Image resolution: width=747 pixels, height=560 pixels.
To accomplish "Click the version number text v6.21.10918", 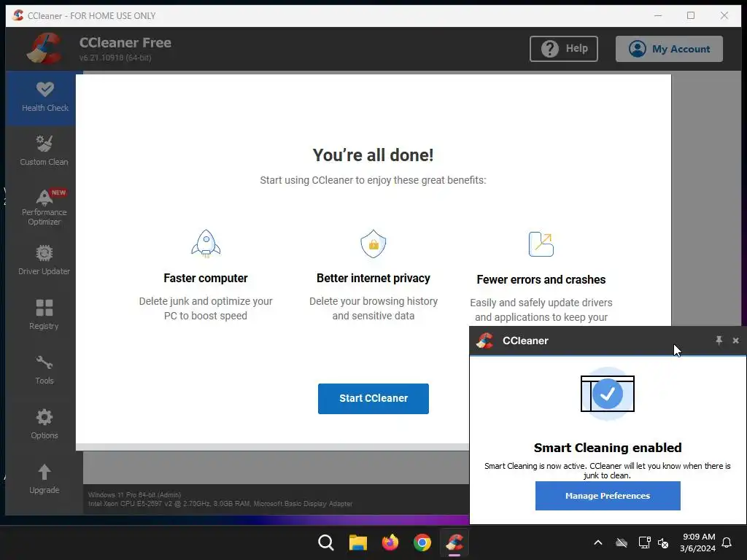I will tap(115, 58).
